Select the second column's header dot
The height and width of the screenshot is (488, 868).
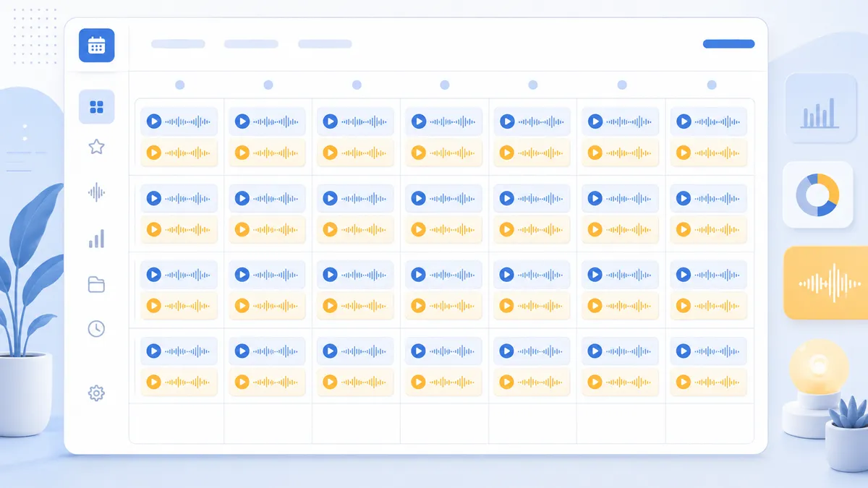pyautogui.click(x=268, y=85)
